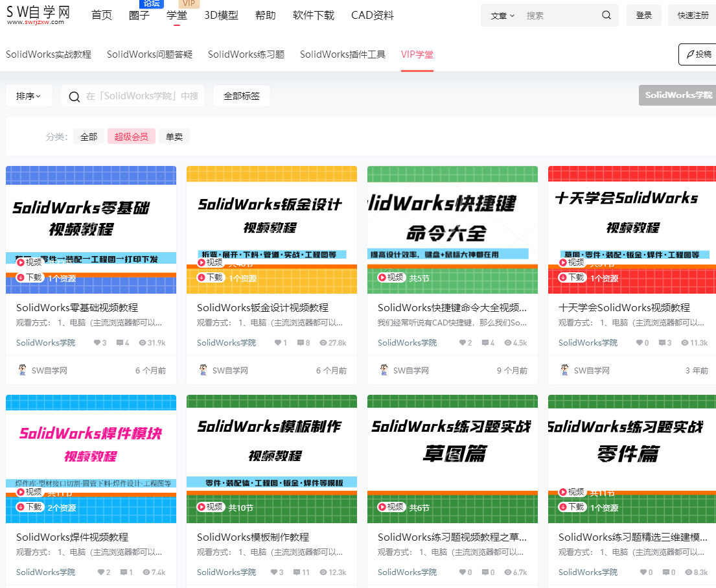Viewport: 716px width, 588px height.
Task: Open SolidWorks零基础视频教程 thumbnail image
Action: click(91, 229)
